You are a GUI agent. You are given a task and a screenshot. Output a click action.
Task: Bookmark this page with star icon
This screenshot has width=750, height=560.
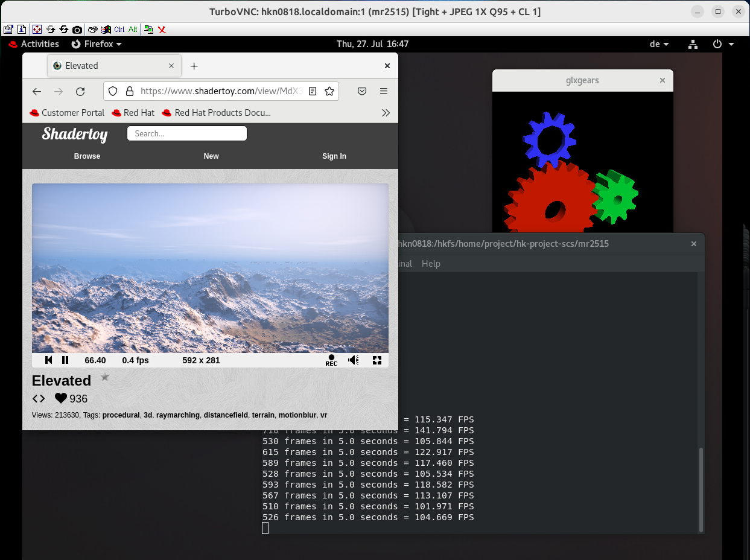pos(329,91)
